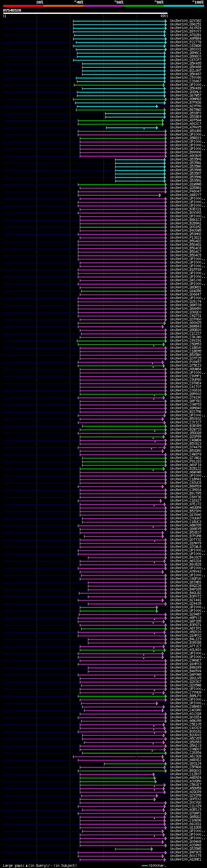Image resolution: width=207 pixels, height=868 pixels.
Task: Select label UniRef100_B8K1C3
Action: [186, 220]
